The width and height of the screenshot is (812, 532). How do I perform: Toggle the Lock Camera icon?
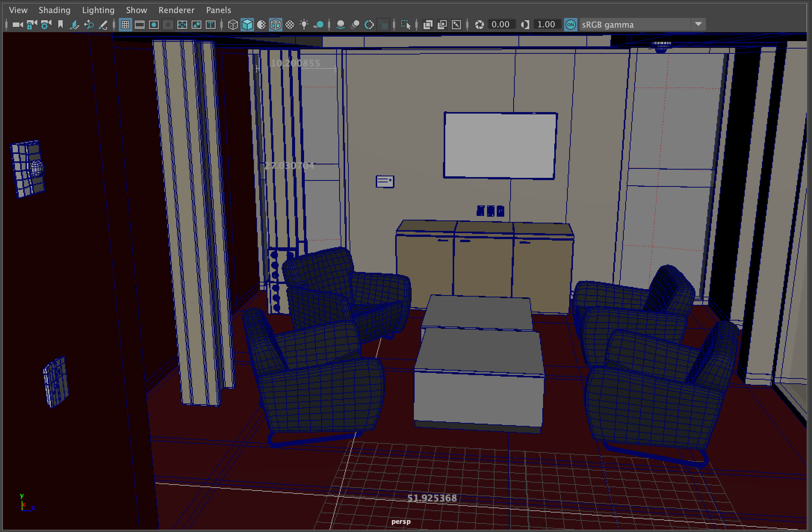[31, 25]
